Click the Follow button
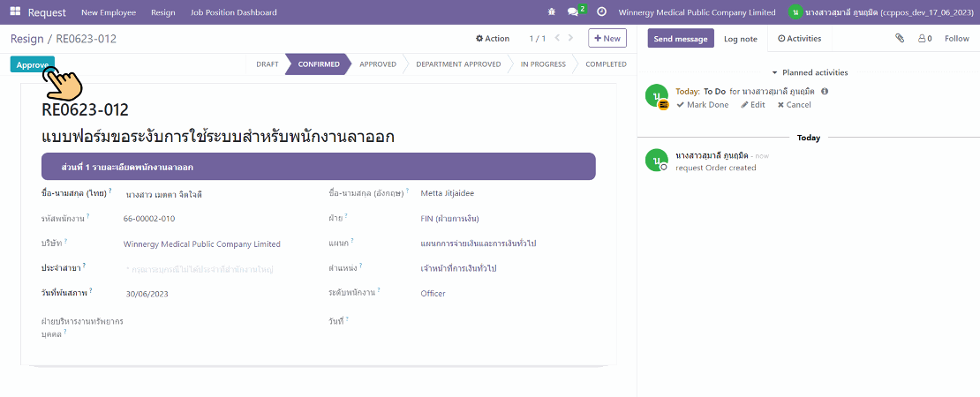 (x=956, y=39)
